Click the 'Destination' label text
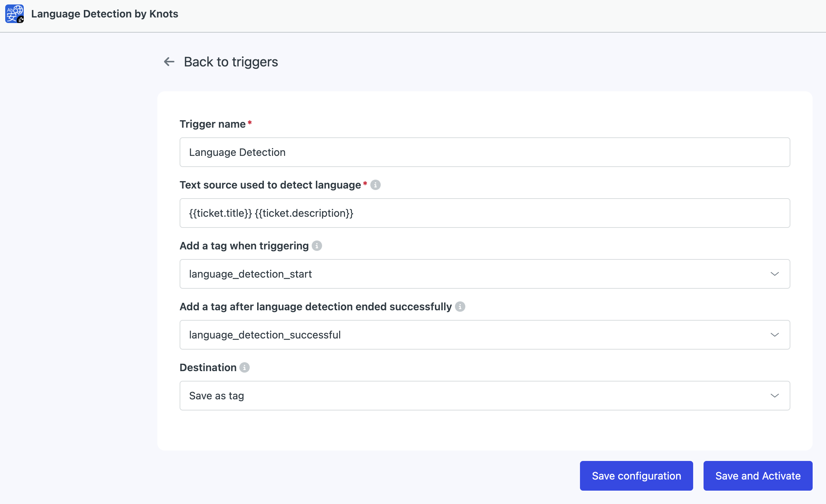The image size is (826, 504). (x=208, y=367)
